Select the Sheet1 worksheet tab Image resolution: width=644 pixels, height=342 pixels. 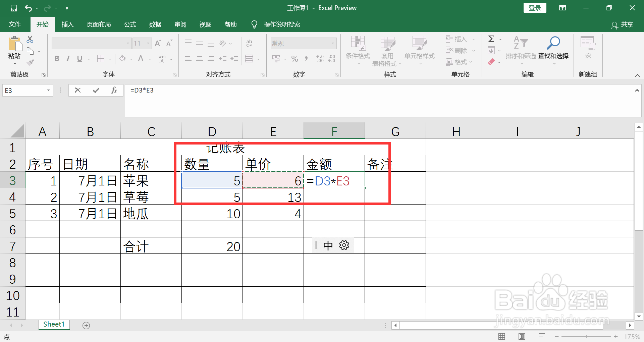click(54, 324)
